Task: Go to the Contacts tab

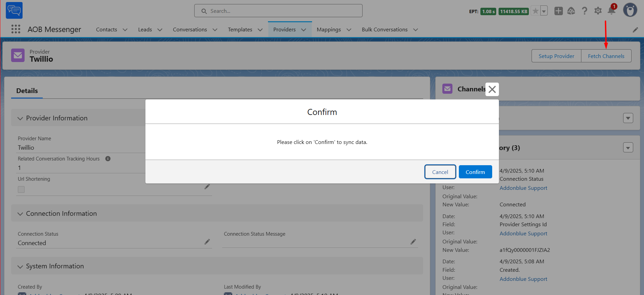Action: pyautogui.click(x=106, y=30)
